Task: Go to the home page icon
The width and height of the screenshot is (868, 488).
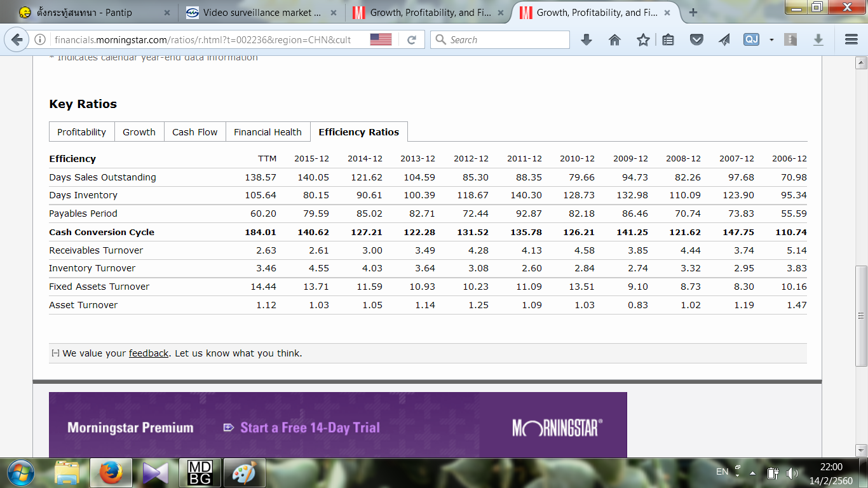Action: coord(614,39)
